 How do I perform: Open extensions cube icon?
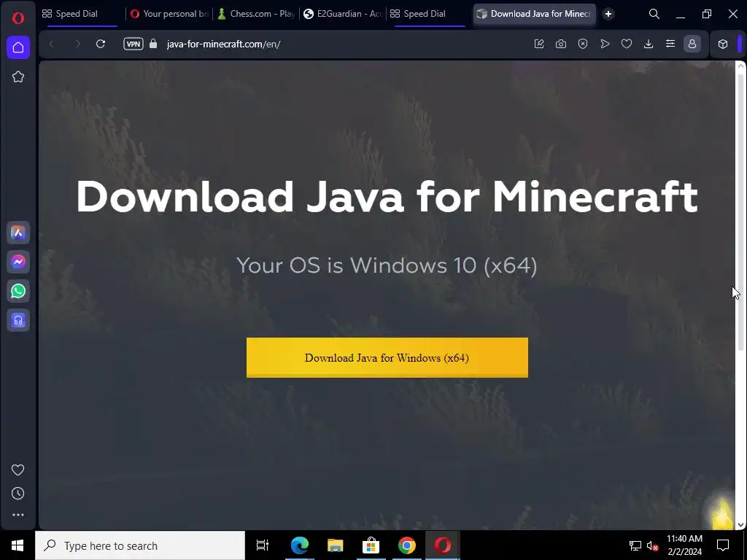pos(723,44)
